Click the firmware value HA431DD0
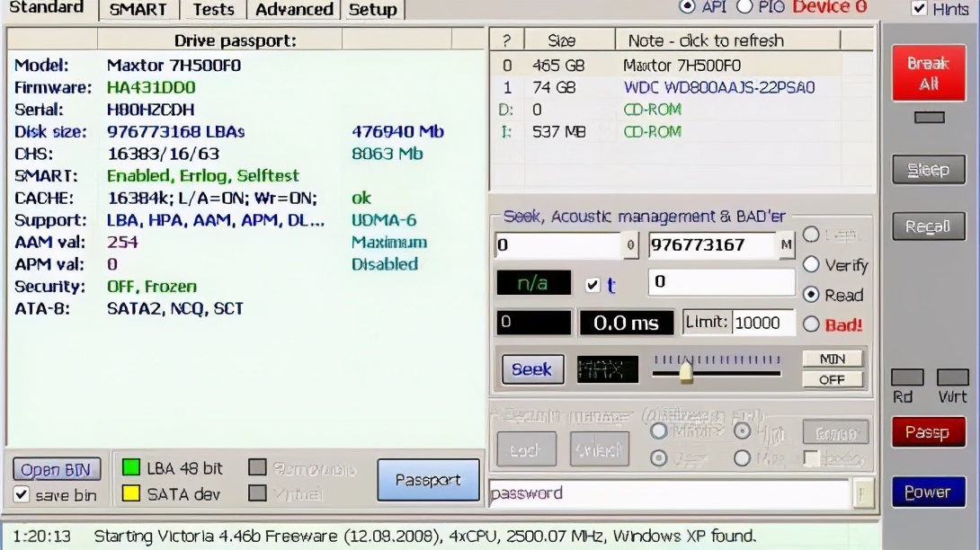980x550 pixels. (151, 87)
